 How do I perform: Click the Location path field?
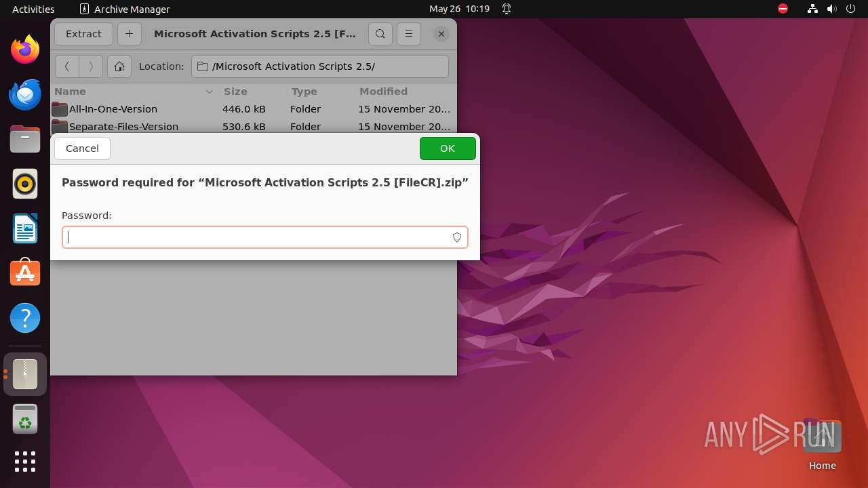point(320,66)
